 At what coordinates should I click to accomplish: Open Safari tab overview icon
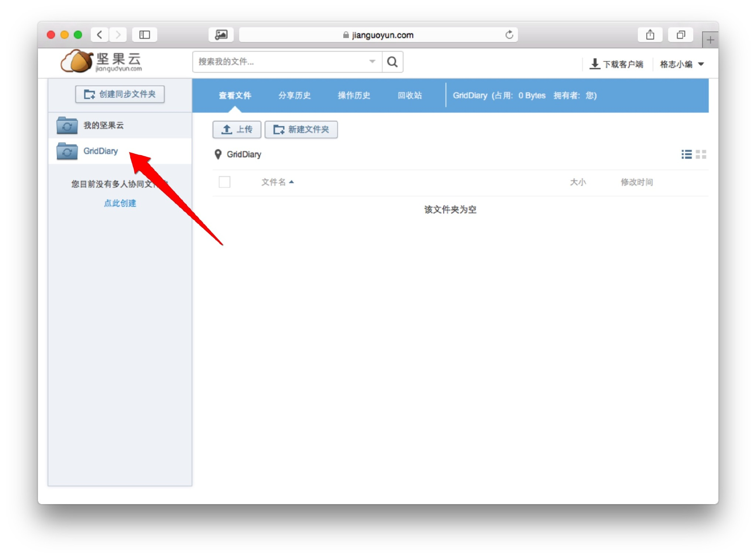coord(680,35)
